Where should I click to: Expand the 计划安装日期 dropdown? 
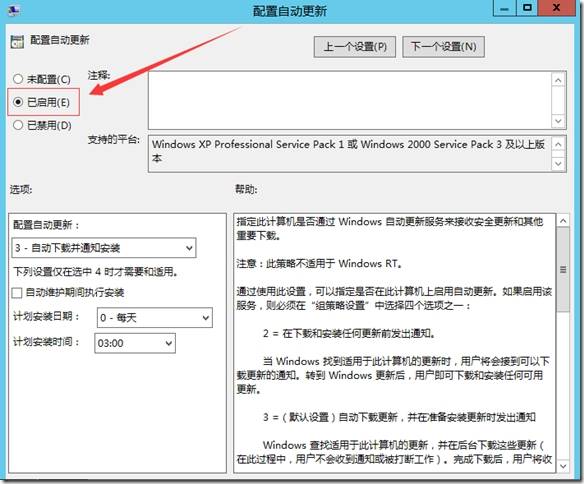coord(155,318)
